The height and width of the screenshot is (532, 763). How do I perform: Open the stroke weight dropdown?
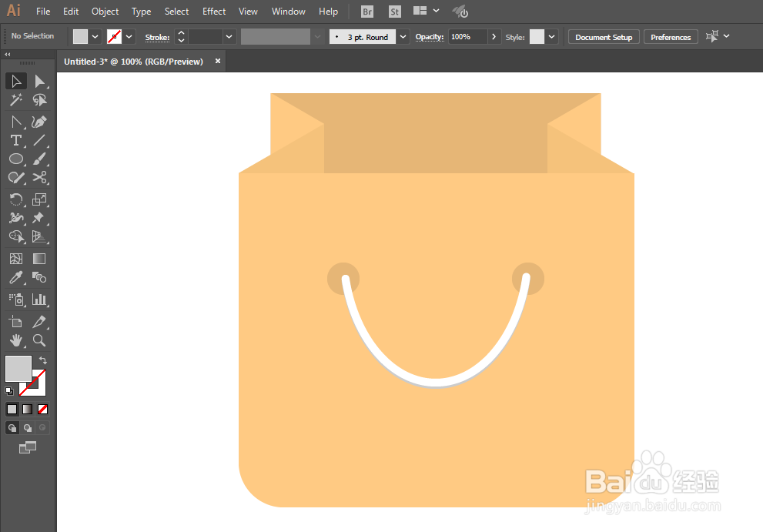(229, 36)
